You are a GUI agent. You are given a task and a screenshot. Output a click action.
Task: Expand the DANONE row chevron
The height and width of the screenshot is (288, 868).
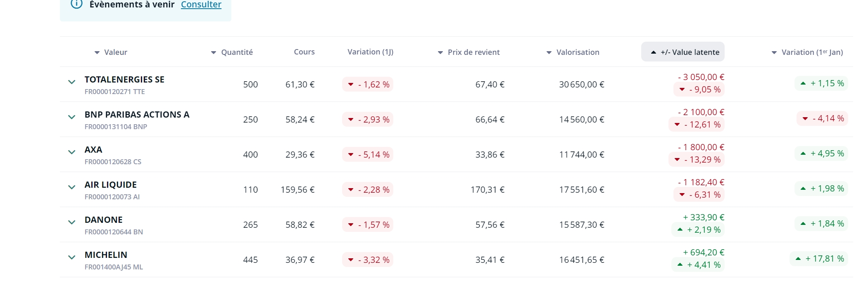(x=71, y=222)
